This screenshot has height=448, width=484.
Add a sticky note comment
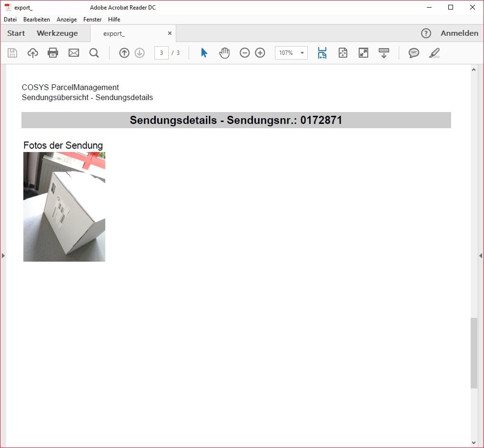click(x=413, y=53)
